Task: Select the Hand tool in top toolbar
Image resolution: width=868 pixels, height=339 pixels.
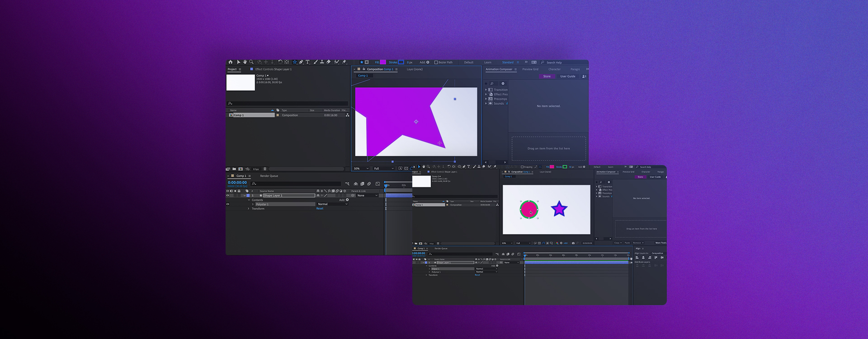Action: [x=245, y=62]
